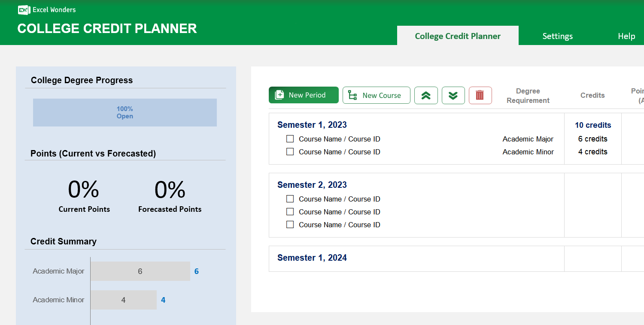This screenshot has width=644, height=325.
Task: Select the College Credit Planner tab
Action: (x=458, y=36)
